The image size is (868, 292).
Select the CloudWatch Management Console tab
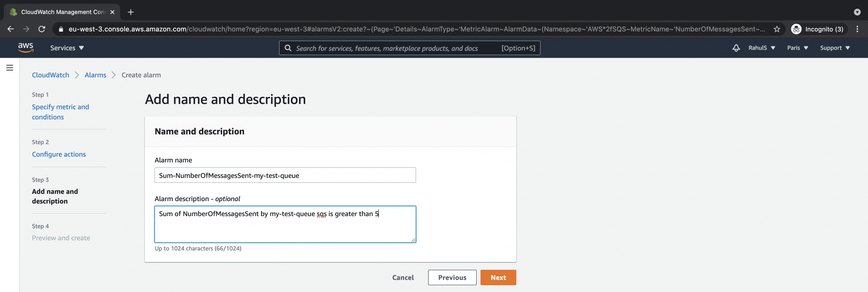pos(62,12)
